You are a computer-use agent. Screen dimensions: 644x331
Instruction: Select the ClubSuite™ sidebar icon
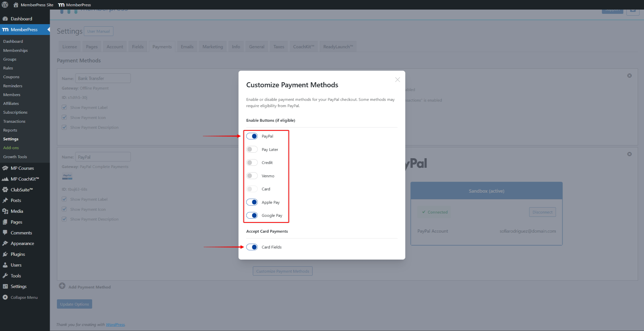(6, 189)
